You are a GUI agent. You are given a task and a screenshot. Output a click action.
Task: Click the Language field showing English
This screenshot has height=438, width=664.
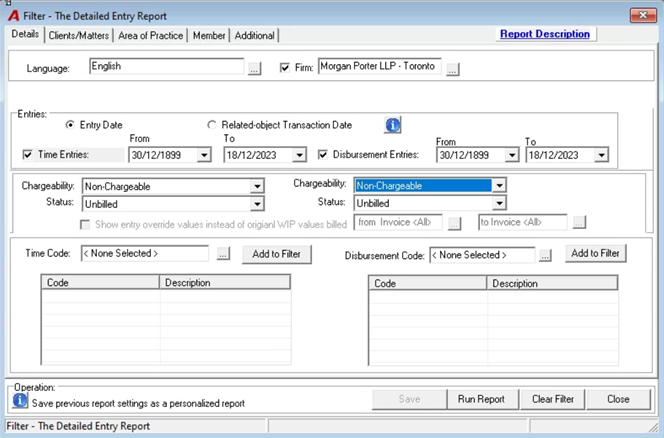(x=167, y=67)
